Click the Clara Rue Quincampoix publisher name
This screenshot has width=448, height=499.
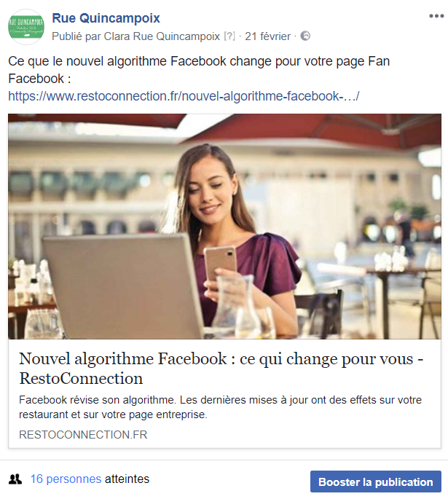coord(162,36)
